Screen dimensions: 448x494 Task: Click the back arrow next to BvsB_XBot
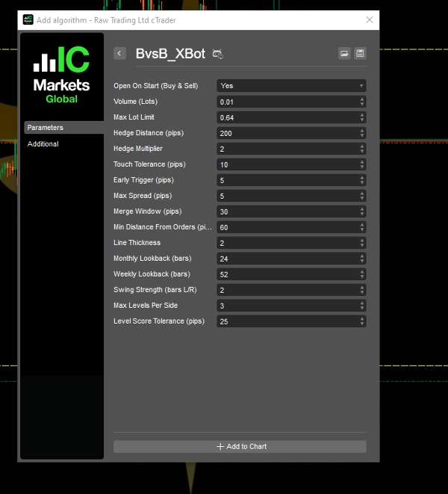tap(119, 53)
